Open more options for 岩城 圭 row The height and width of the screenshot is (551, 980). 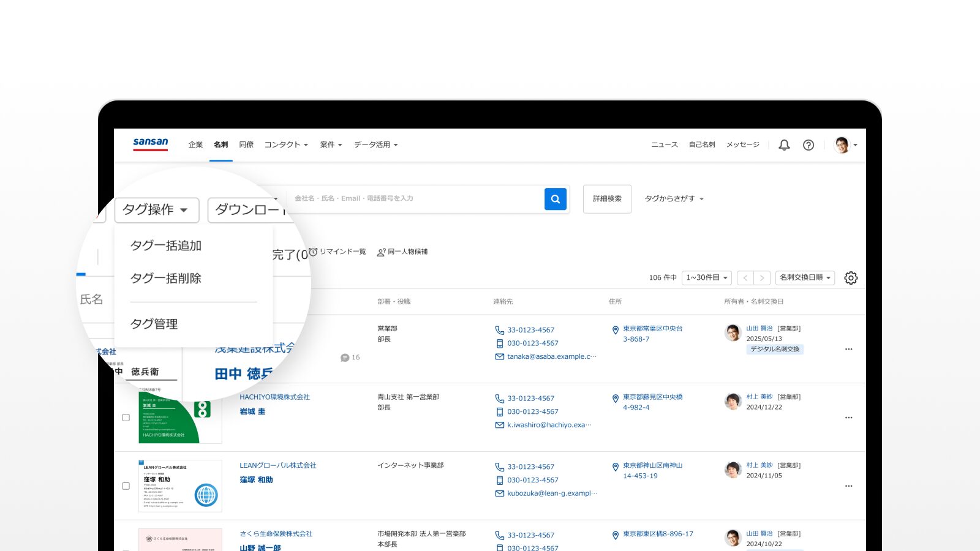point(848,418)
